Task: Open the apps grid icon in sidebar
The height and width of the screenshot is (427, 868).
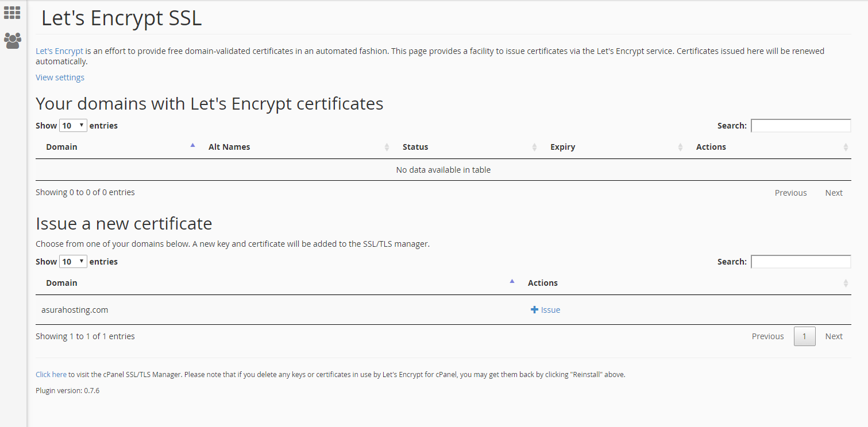Action: [x=12, y=13]
